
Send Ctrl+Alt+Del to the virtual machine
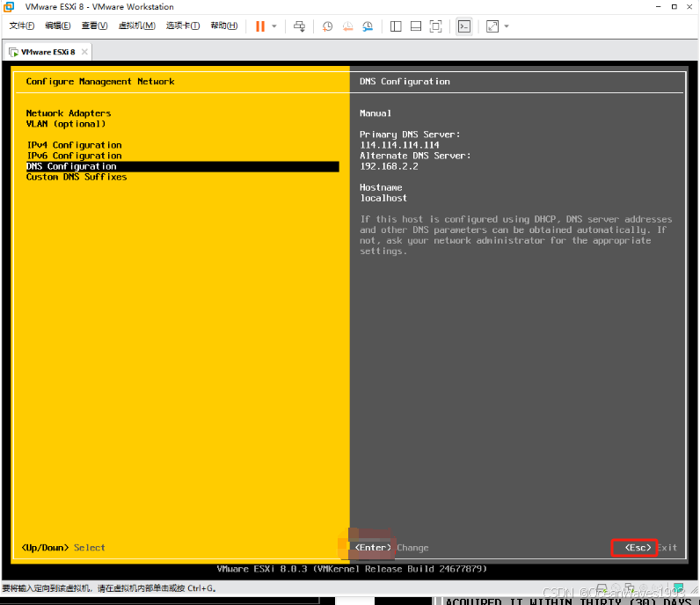click(x=299, y=26)
